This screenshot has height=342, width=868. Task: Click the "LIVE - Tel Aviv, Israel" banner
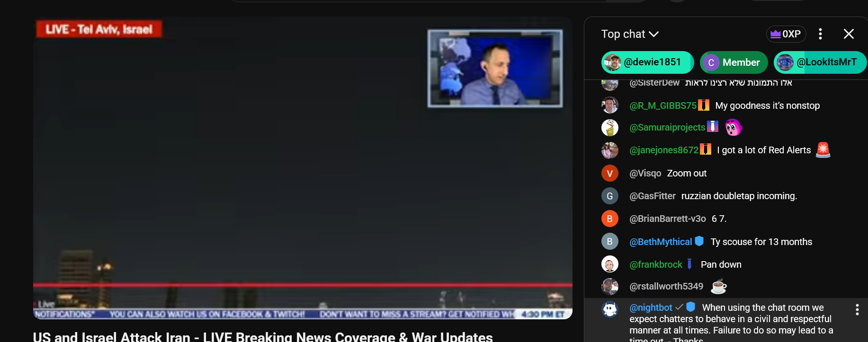(99, 29)
